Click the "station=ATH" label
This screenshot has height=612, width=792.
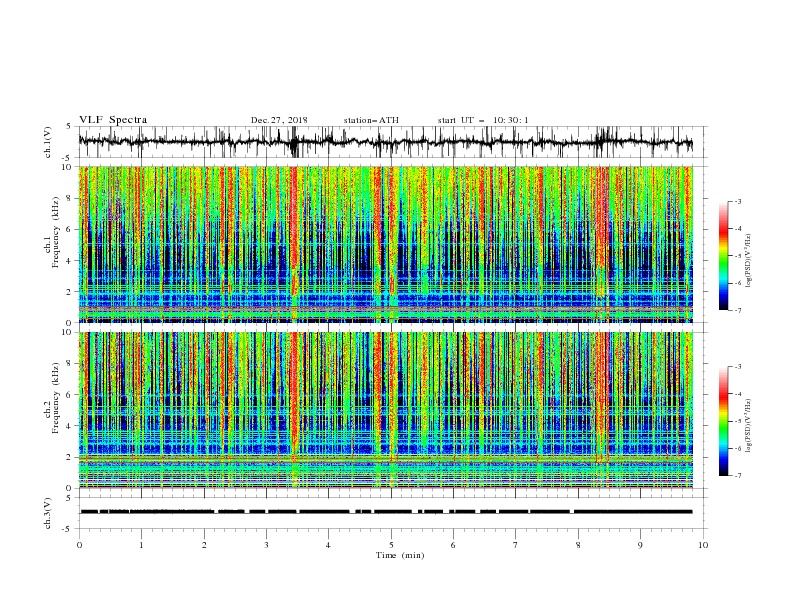click(x=371, y=120)
